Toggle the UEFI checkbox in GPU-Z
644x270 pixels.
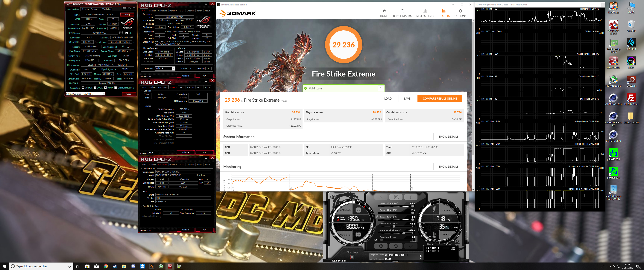[x=127, y=33]
